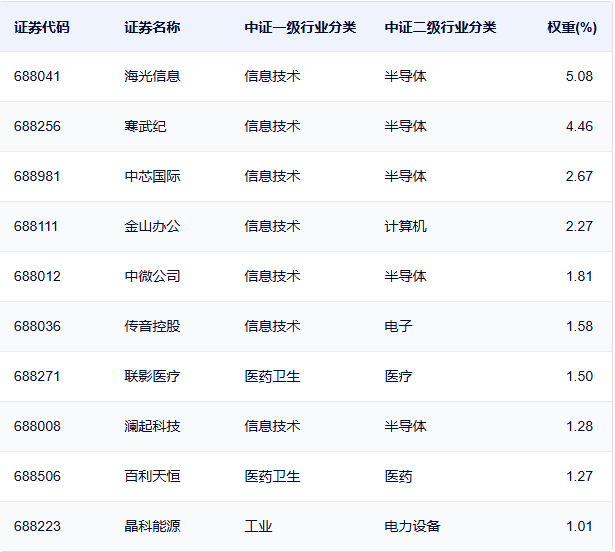The height and width of the screenshot is (552, 615).
Task: Click 半导体 in the 中微公司 row
Action: point(405,276)
